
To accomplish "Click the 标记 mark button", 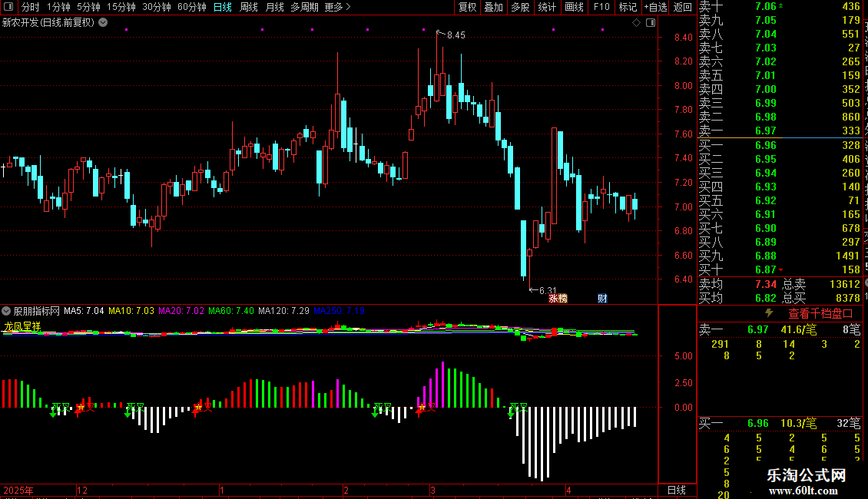I will (x=628, y=7).
